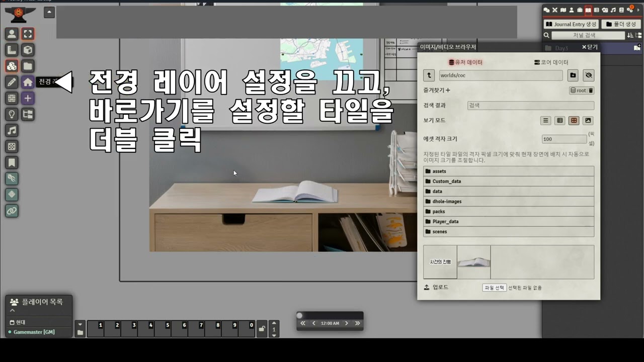The width and height of the screenshot is (644, 362).
Task: Select the Drawing pencil tool
Action: point(12,82)
